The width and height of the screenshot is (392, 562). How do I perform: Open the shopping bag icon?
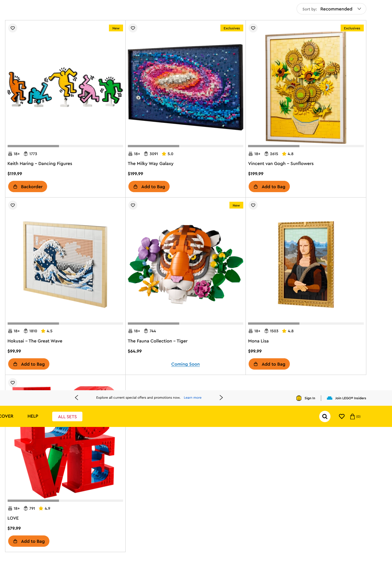pos(352,416)
